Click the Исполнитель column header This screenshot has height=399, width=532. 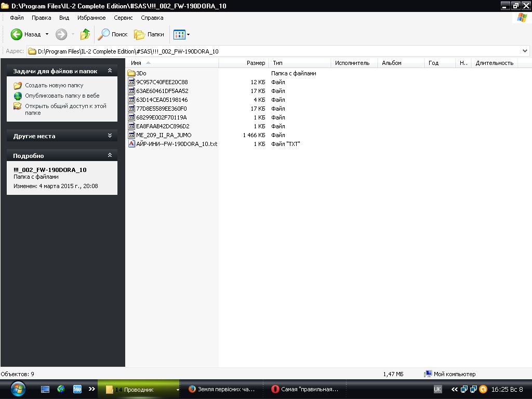pos(354,63)
